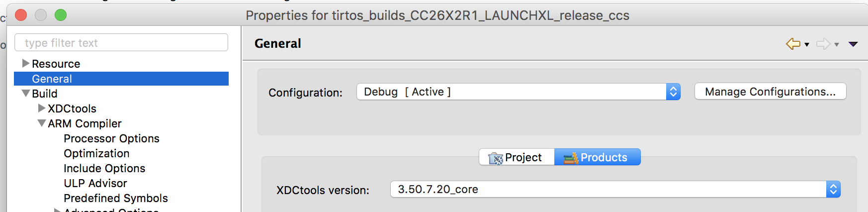868x212 pixels.
Task: Switch to the Products tab
Action: pyautogui.click(x=597, y=157)
